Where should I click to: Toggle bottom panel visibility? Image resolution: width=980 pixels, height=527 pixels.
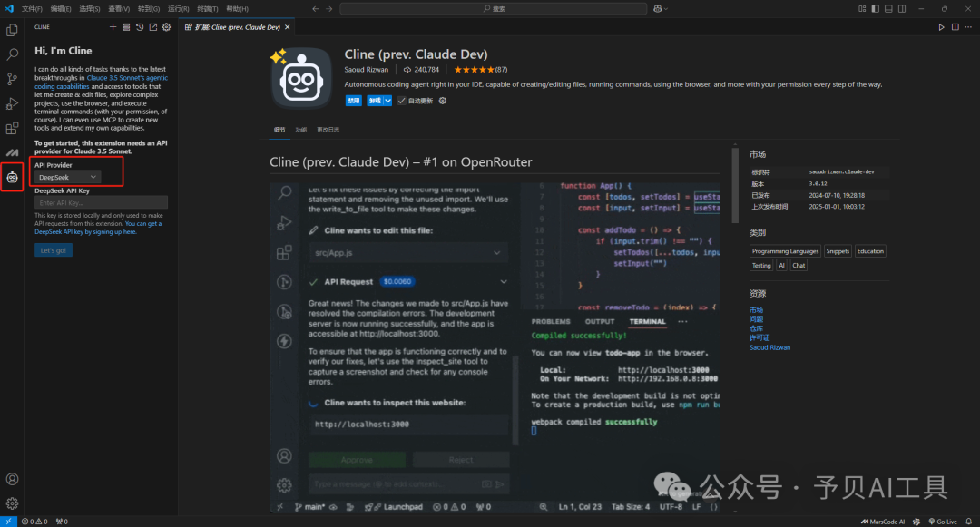888,9
